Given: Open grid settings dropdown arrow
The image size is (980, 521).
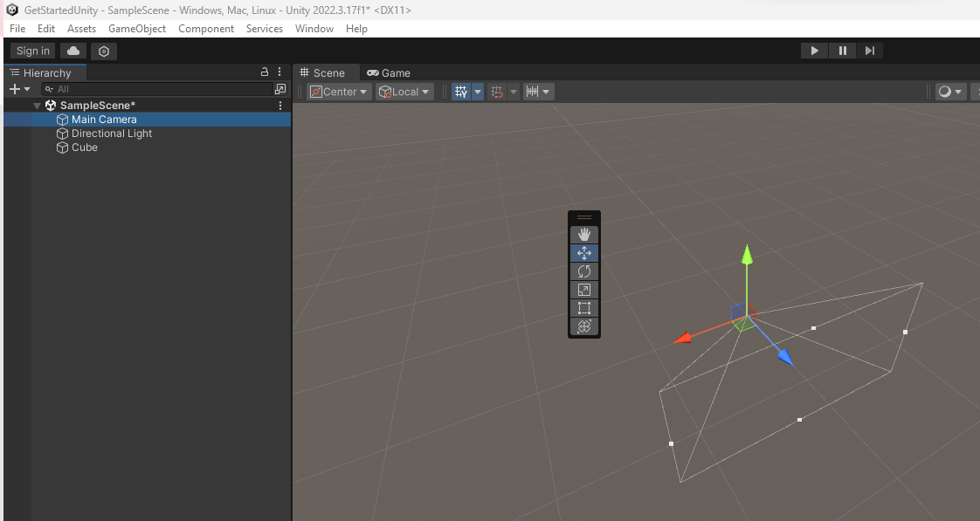Looking at the screenshot, I should [x=478, y=92].
